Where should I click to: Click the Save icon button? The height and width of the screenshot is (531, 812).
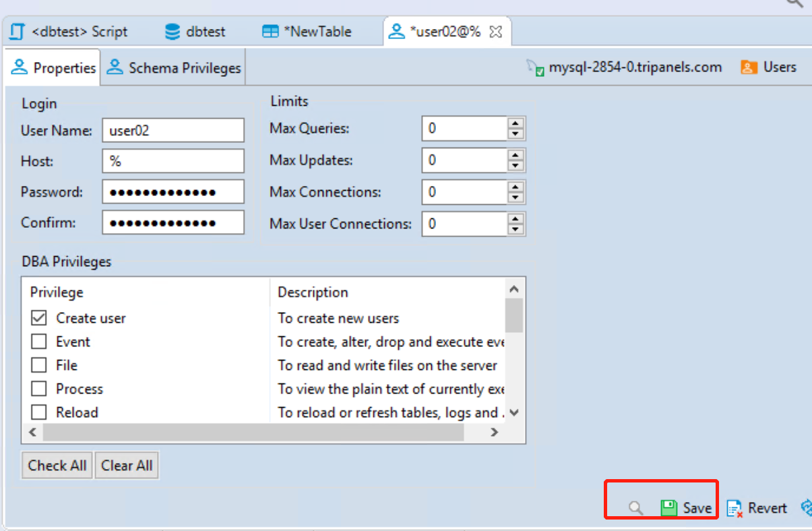pyautogui.click(x=668, y=507)
